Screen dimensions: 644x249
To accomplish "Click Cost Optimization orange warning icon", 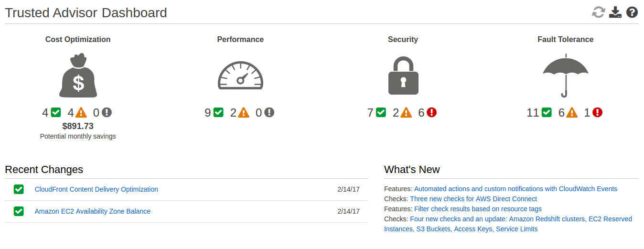I will 81,113.
